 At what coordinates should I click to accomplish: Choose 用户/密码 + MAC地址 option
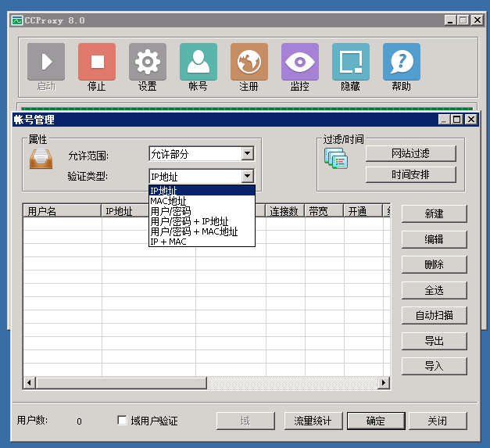pos(202,231)
